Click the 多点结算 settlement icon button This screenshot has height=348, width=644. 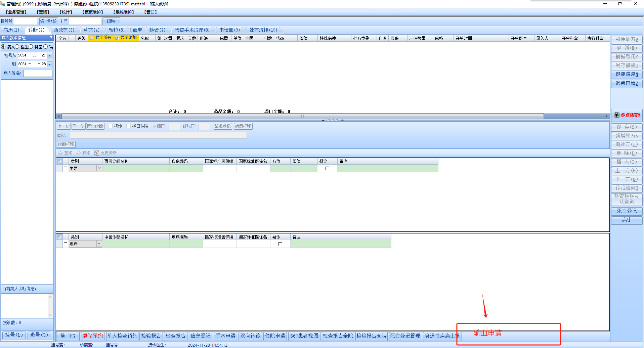(x=627, y=115)
